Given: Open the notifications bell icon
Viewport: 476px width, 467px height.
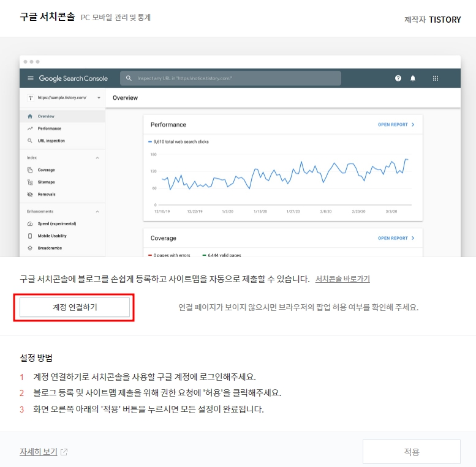Looking at the screenshot, I should click(413, 78).
